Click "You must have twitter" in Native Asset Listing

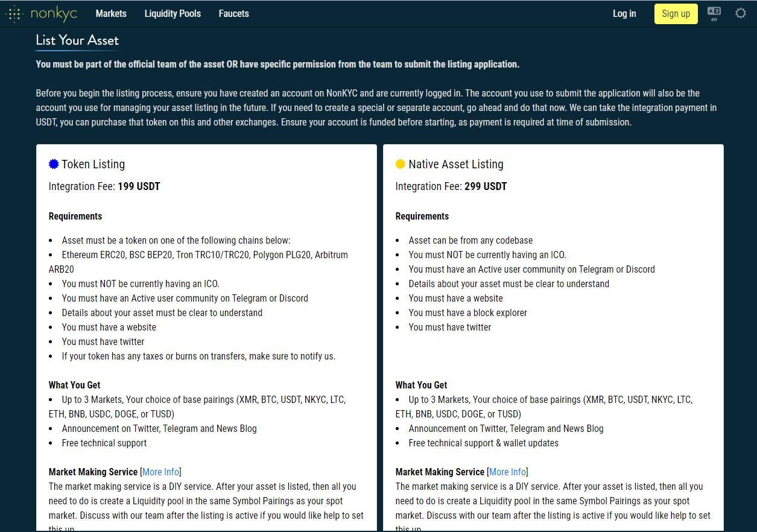450,327
